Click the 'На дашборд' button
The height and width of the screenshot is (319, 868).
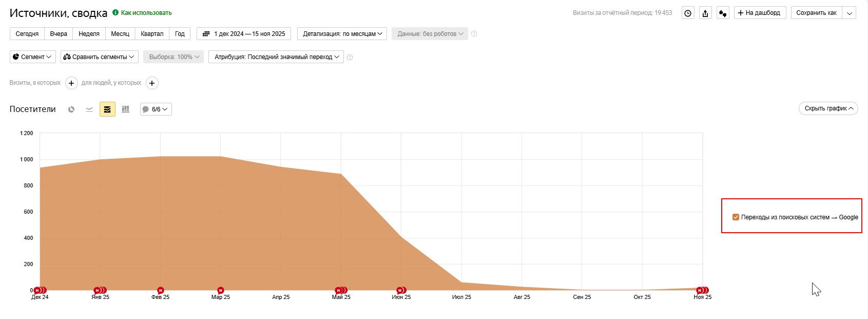760,13
